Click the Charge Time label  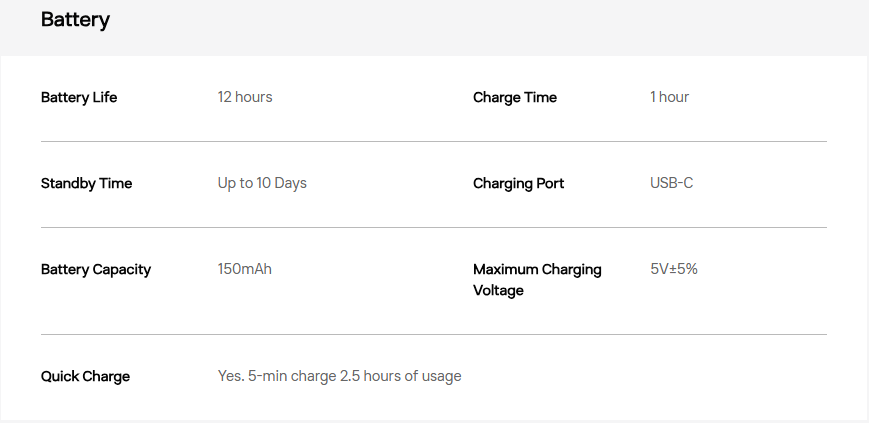515,97
